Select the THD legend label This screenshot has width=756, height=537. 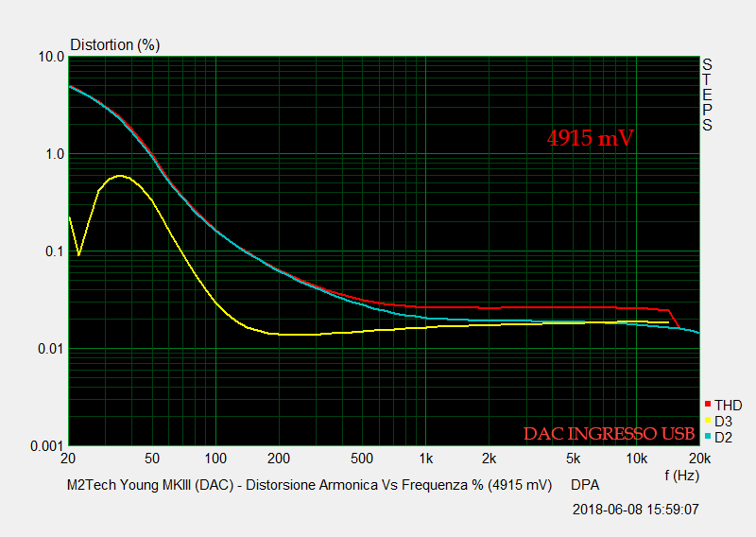pos(728,406)
